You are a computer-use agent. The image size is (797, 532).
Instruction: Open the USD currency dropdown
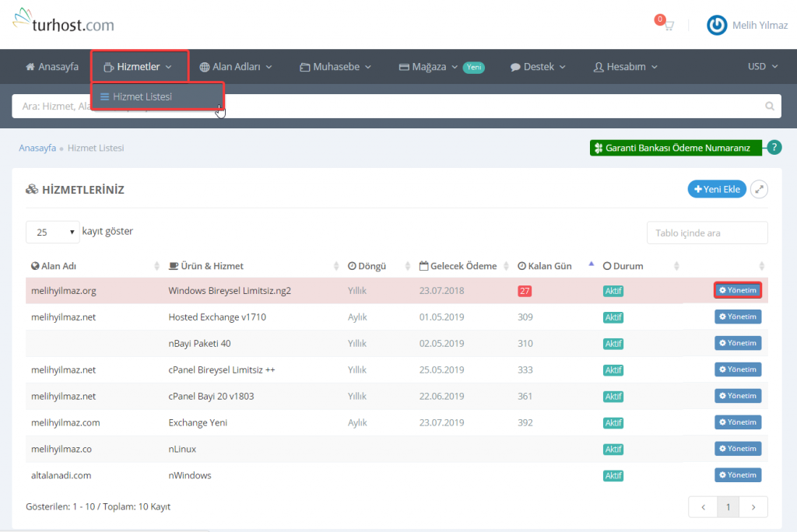click(x=762, y=67)
